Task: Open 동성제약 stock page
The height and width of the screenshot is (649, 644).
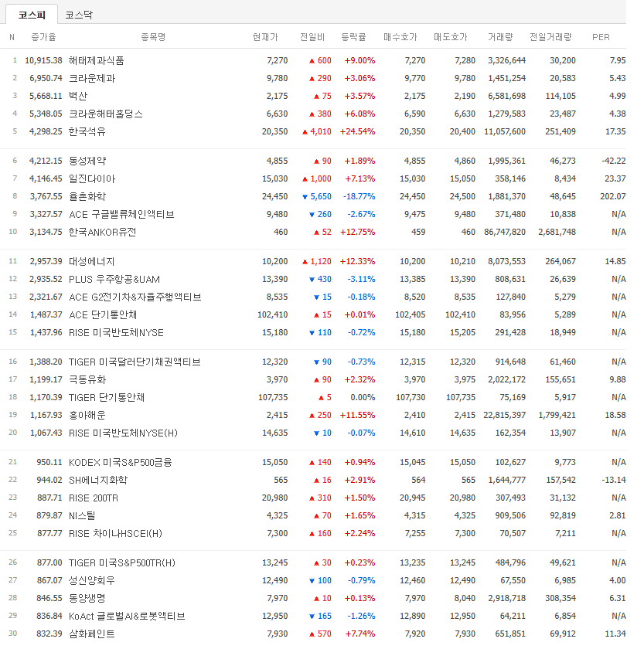Action: coord(87,161)
